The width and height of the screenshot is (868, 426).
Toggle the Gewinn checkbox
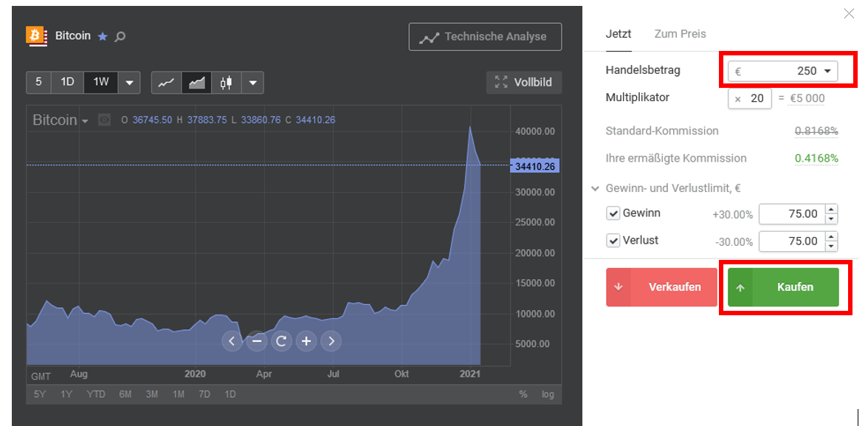[613, 213]
